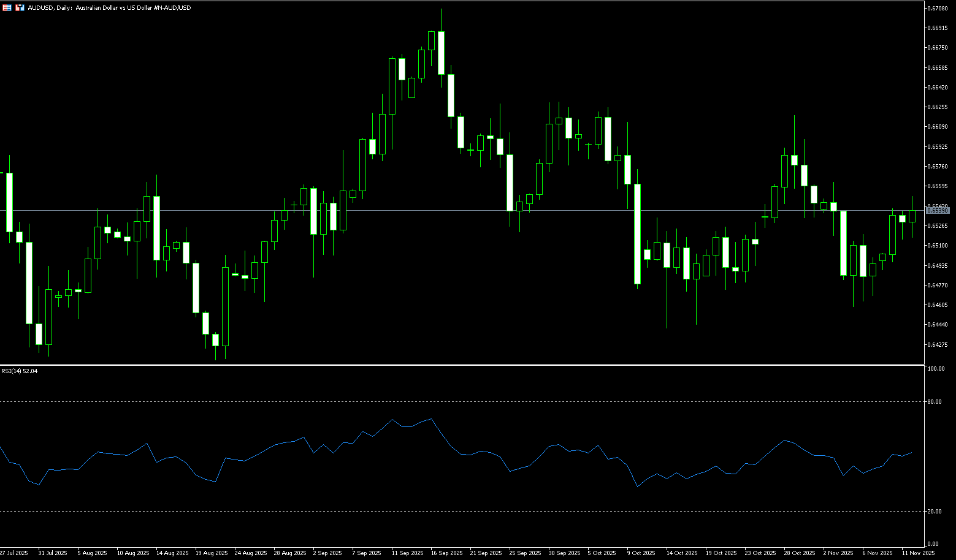This screenshot has height=560, width=956.
Task: Open the Depth of Market icon
Action: (x=20, y=8)
